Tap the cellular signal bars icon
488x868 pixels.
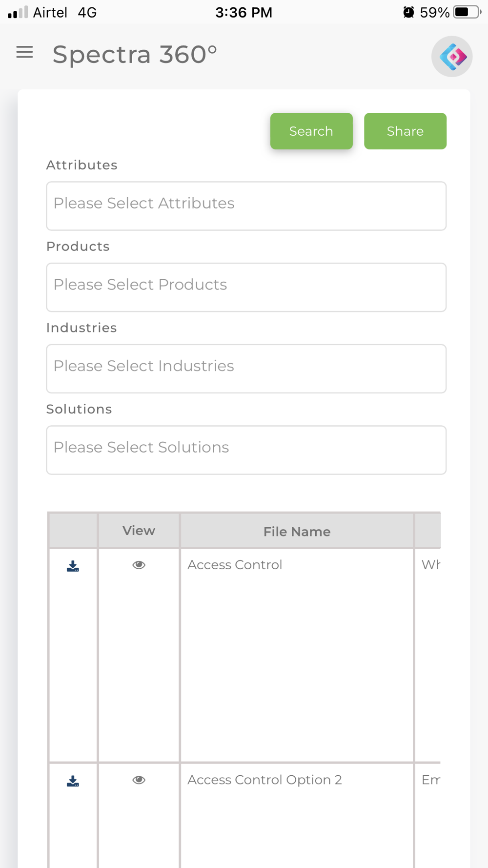click(x=18, y=12)
